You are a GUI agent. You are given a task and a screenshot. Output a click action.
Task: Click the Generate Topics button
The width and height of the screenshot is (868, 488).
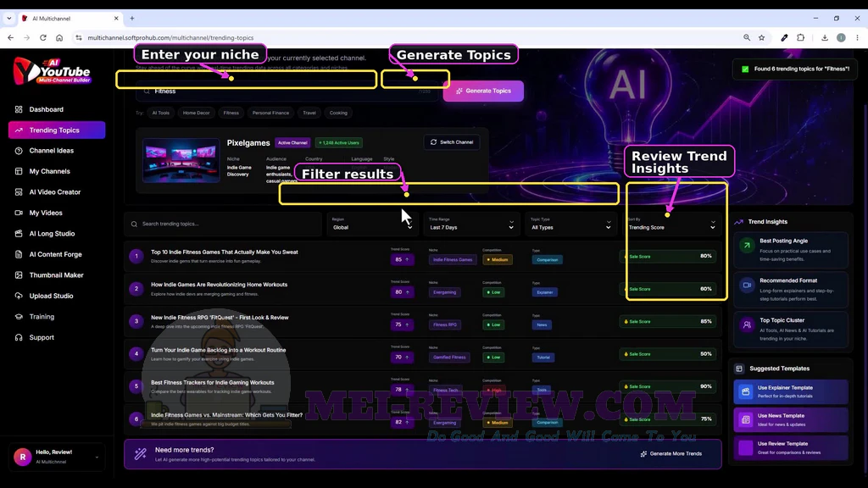(x=483, y=91)
